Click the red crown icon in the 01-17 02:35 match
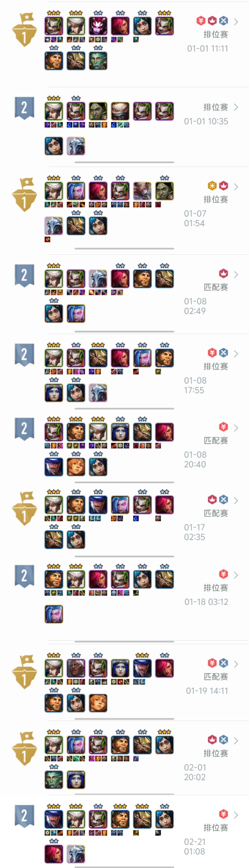The image size is (249, 868). coord(212,499)
